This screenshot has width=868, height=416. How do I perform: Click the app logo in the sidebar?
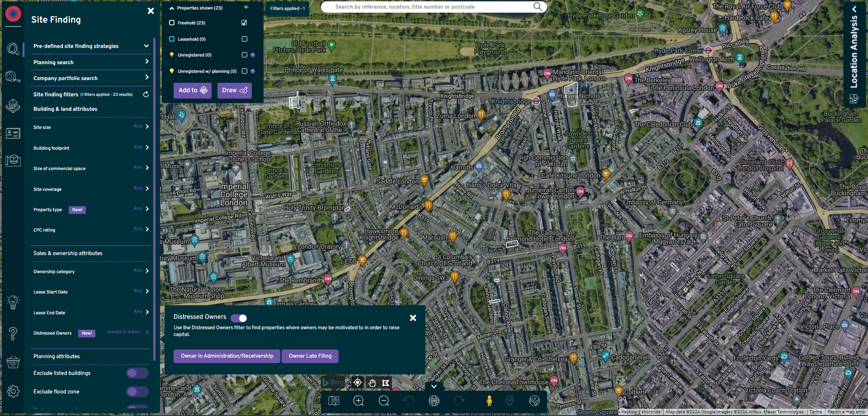pyautogui.click(x=13, y=14)
